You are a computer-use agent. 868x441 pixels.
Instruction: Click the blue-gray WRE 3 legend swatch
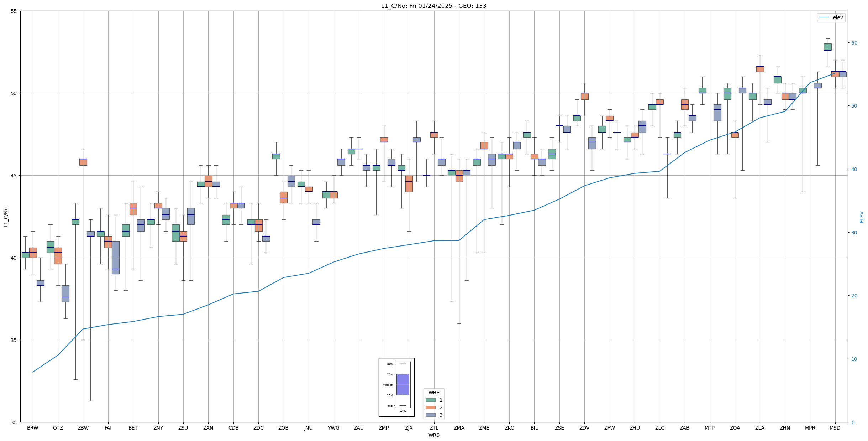(x=430, y=415)
